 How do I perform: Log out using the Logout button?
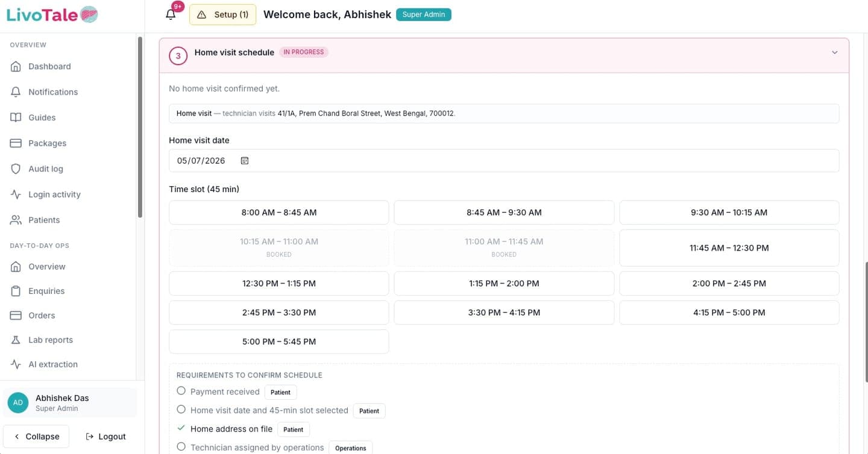[x=105, y=437]
